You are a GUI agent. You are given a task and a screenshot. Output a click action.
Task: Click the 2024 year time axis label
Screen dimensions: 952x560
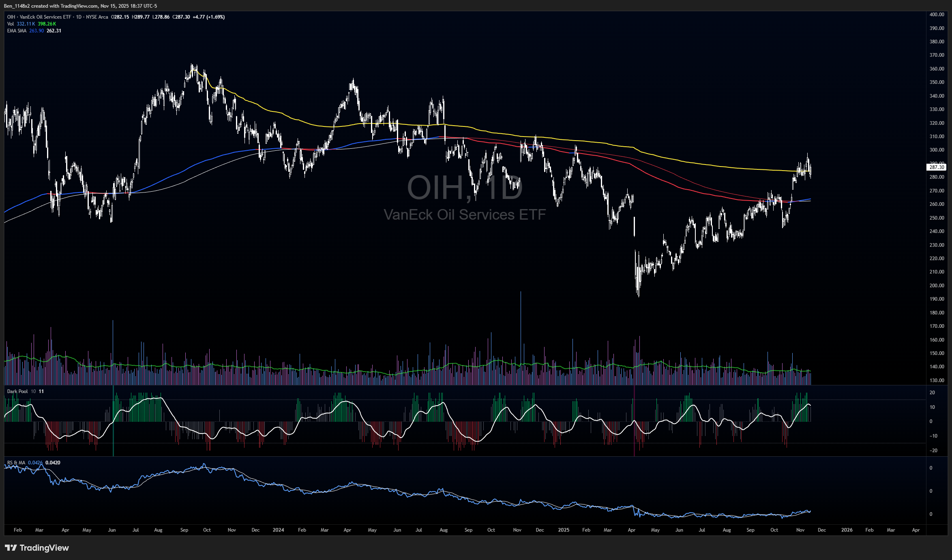(x=278, y=530)
